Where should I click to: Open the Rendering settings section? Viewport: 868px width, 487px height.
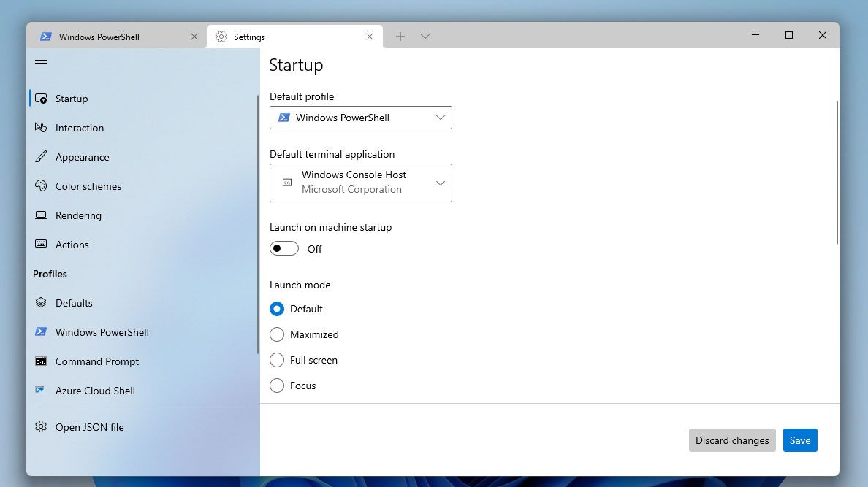pos(77,215)
